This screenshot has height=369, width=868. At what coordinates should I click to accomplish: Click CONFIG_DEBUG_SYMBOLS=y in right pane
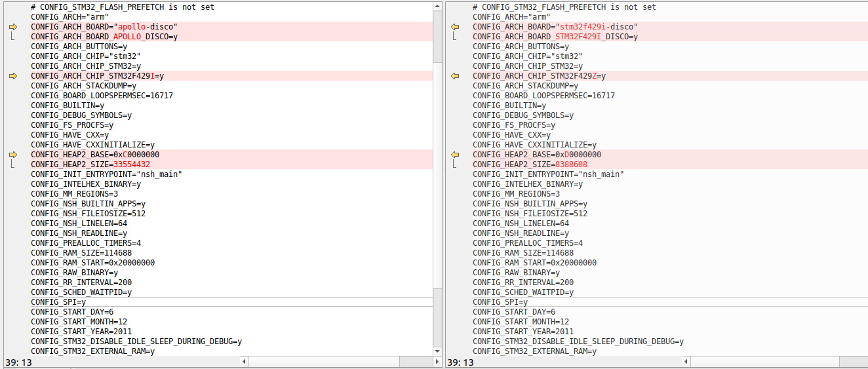tap(523, 115)
